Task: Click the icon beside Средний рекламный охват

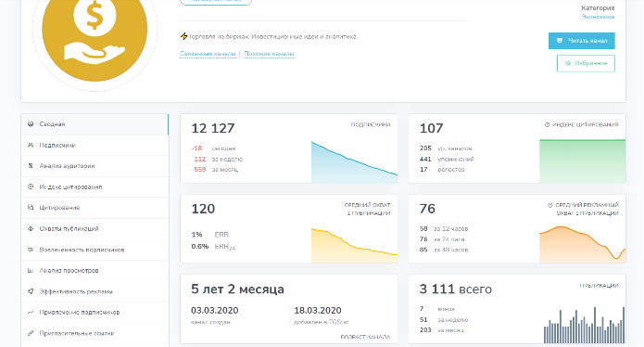Action: 550,205
